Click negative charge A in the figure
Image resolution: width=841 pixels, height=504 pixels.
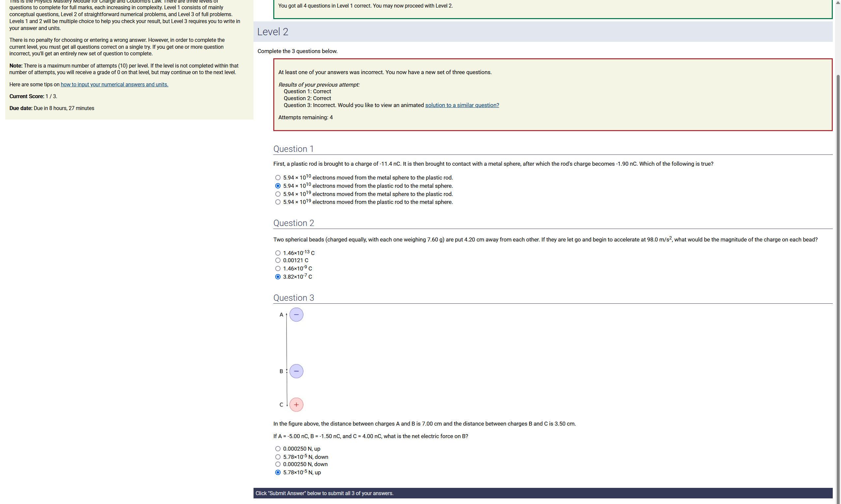296,315
